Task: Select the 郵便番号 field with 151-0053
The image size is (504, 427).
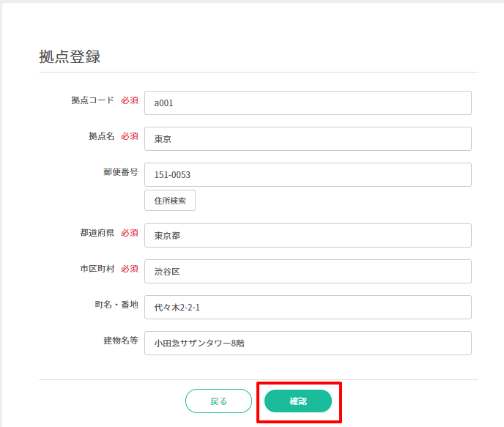Action: click(x=308, y=175)
